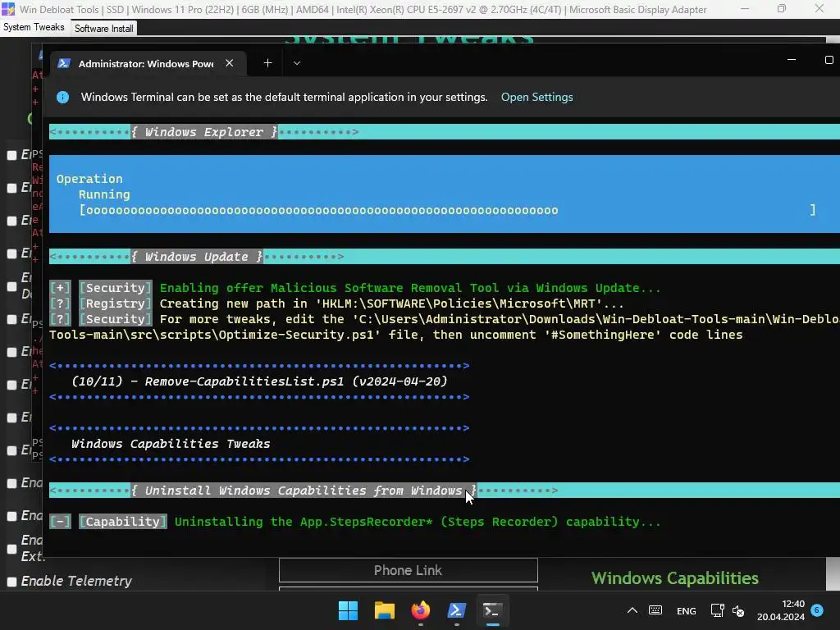Click the PowerShell icon on terminal tab
Image resolution: width=840 pixels, height=630 pixels.
(64, 63)
